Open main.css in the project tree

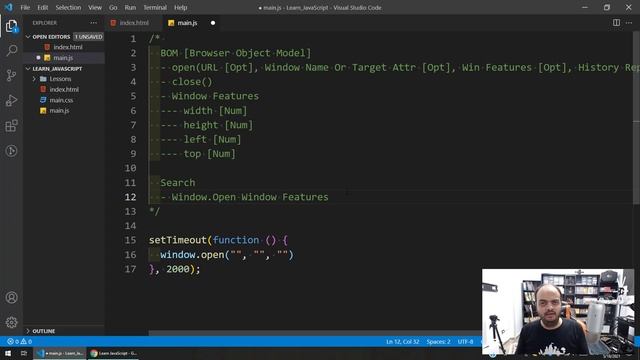[61, 100]
